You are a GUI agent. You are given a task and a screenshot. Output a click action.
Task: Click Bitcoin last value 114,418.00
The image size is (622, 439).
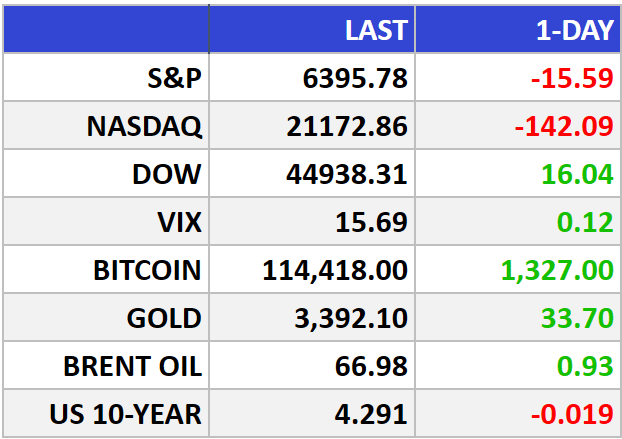335,270
